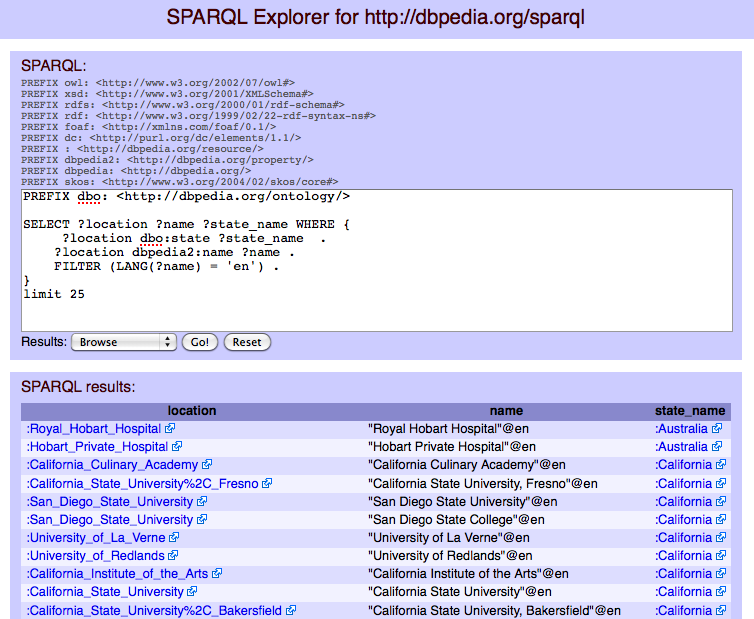The image size is (754, 619).
Task: Click the state_name column header
Action: 690,411
